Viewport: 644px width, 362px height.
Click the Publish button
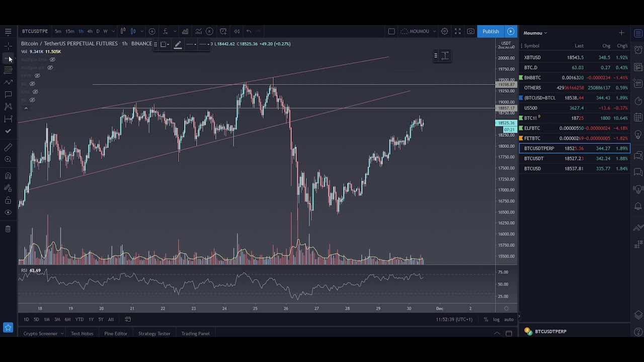[x=491, y=31]
